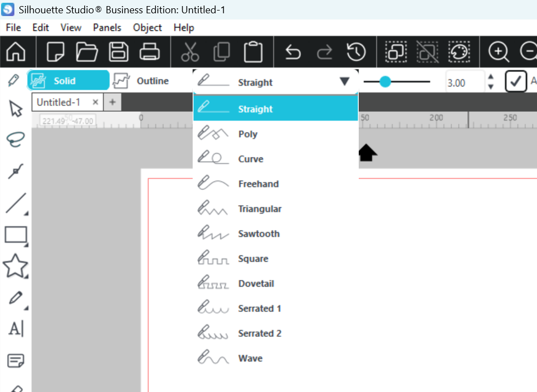Open the Object menu
Viewport: 537px width, 392px height.
click(x=147, y=27)
